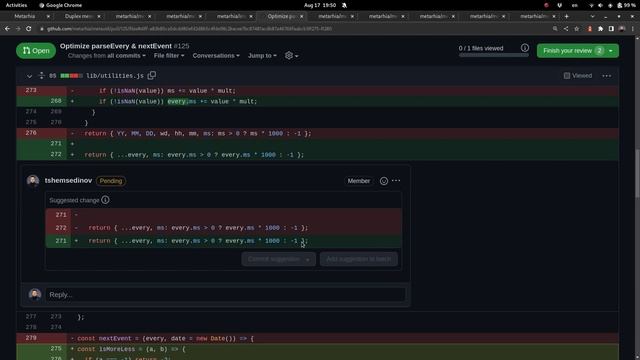Open the clock and calendar menu

(x=320, y=5)
